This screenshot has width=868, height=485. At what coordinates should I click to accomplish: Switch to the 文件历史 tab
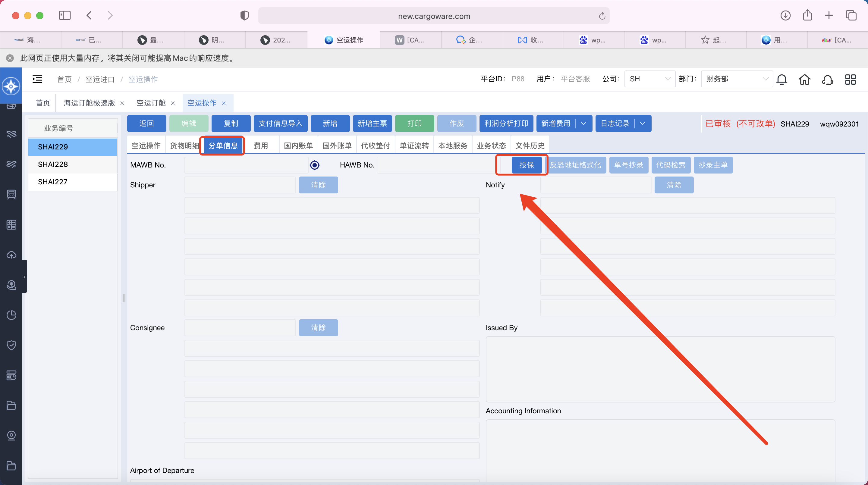(x=530, y=145)
